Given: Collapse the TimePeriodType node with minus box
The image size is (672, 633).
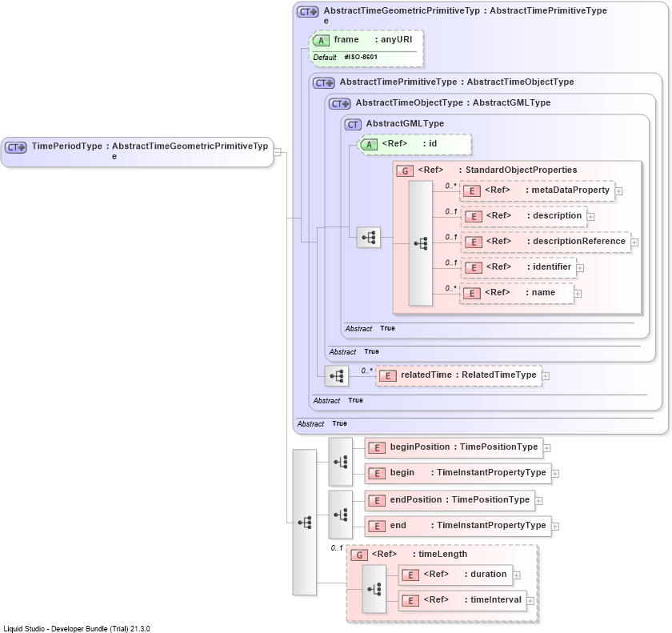Looking at the screenshot, I should coord(278,152).
